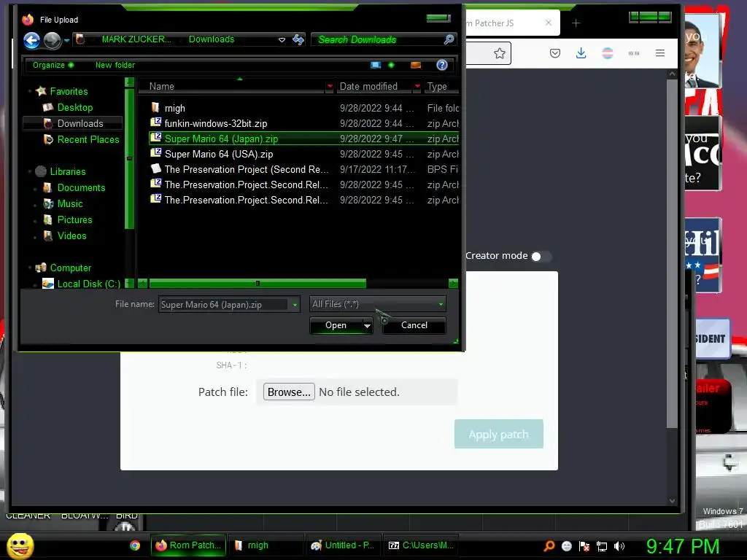The width and height of the screenshot is (747, 560).
Task: Click the volume speaker tray icon
Action: [x=619, y=546]
